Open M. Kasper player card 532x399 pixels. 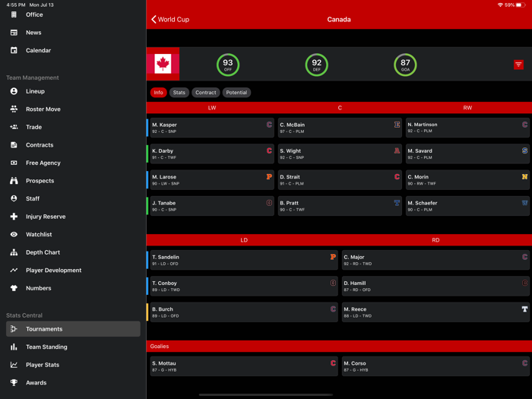click(212, 128)
